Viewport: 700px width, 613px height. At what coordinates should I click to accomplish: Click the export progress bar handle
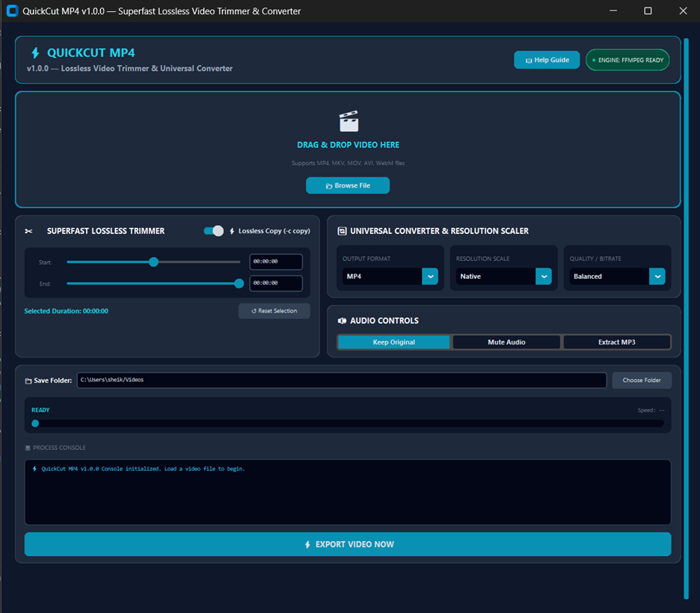pos(35,423)
